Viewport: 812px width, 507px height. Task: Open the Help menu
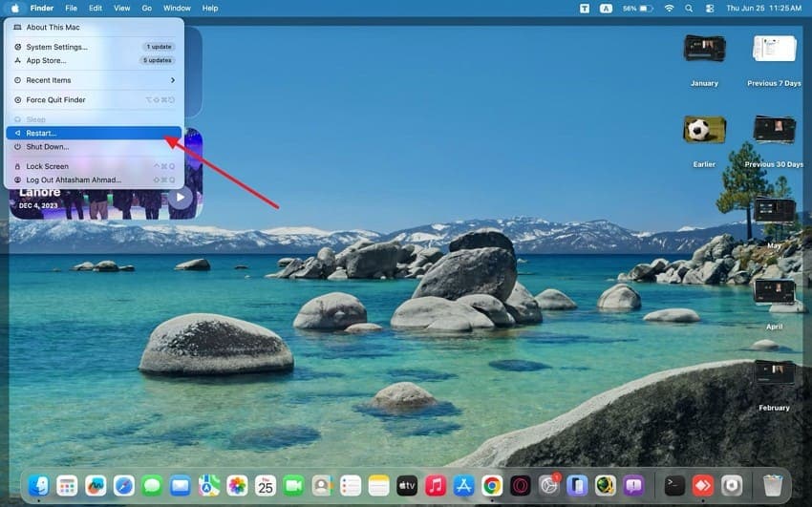tap(210, 9)
